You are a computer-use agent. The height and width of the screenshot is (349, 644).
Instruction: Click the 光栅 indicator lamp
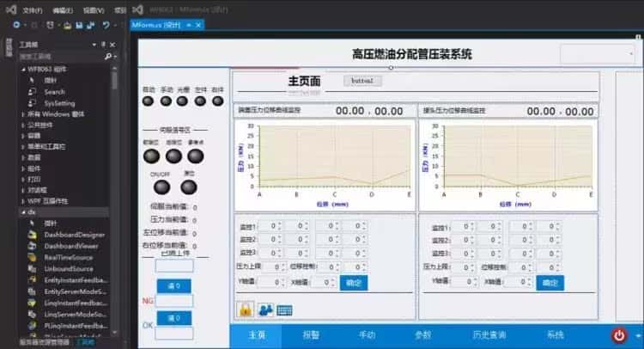pyautogui.click(x=182, y=101)
